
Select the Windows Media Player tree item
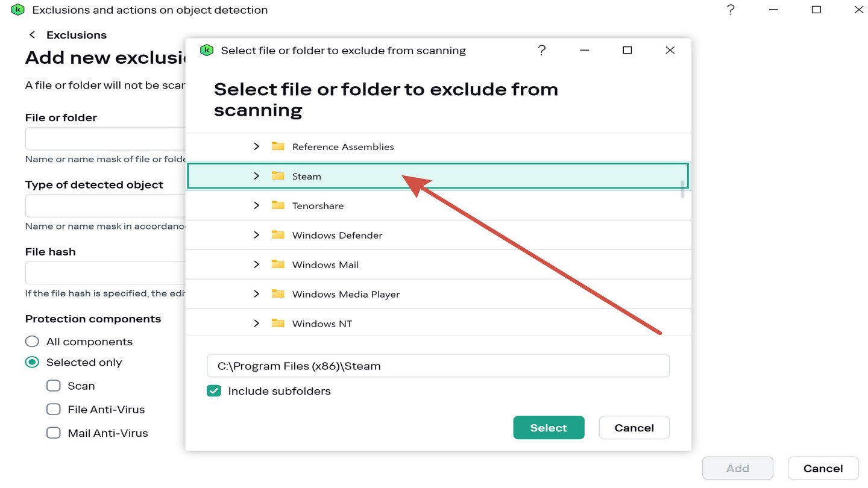point(346,294)
